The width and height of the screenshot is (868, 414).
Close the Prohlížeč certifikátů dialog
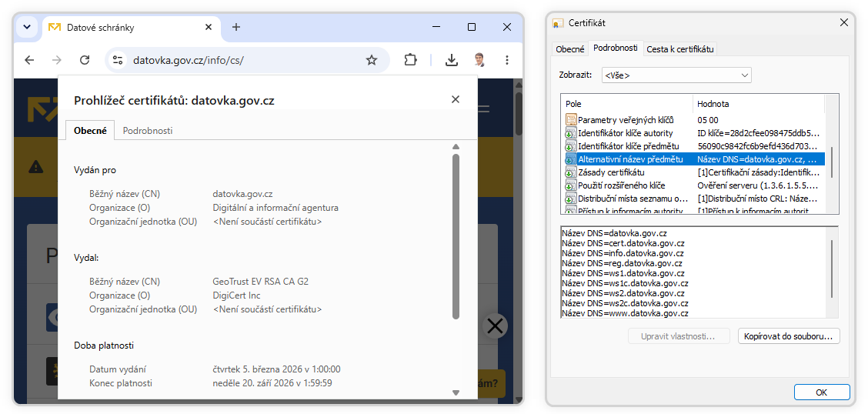[x=456, y=99]
